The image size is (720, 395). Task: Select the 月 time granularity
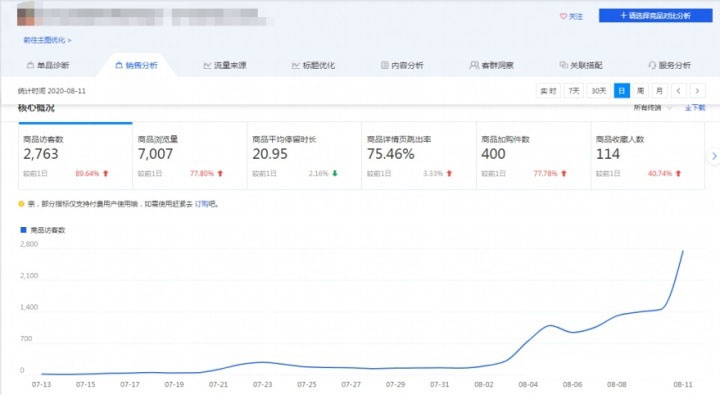[x=659, y=90]
